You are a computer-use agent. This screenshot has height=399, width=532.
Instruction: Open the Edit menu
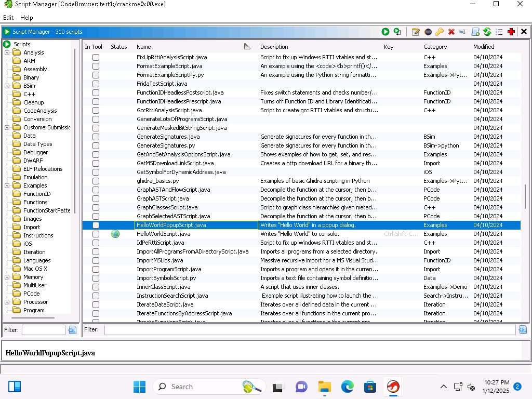coord(8,18)
